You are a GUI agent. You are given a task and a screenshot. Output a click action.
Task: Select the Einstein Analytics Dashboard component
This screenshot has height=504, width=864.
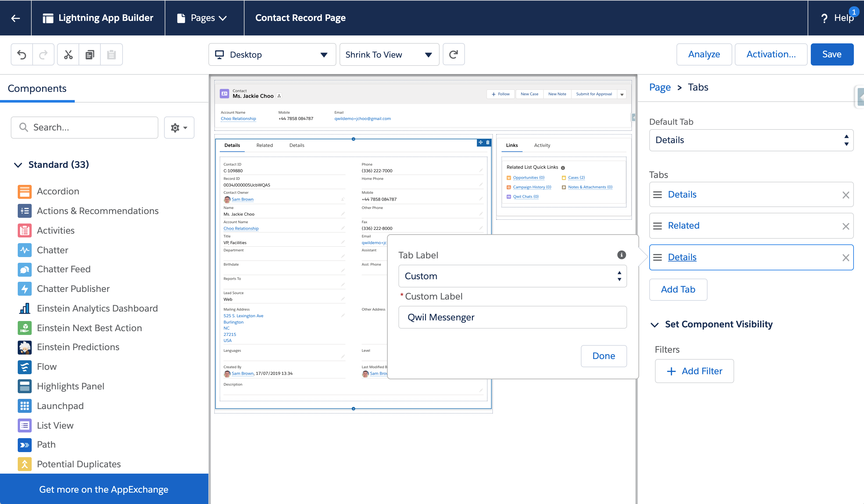88,308
